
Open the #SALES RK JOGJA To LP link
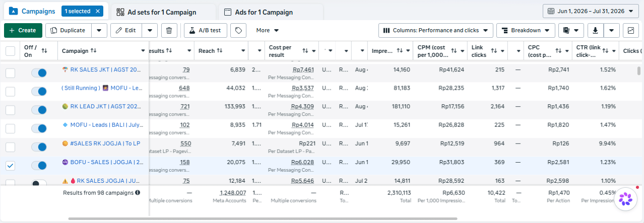click(105, 143)
